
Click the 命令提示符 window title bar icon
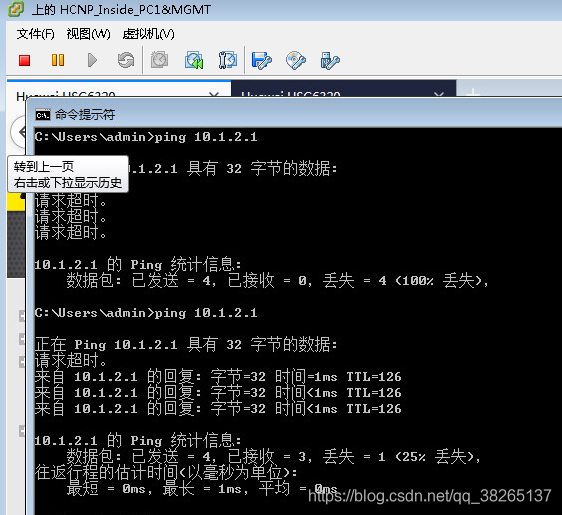pyautogui.click(x=42, y=115)
